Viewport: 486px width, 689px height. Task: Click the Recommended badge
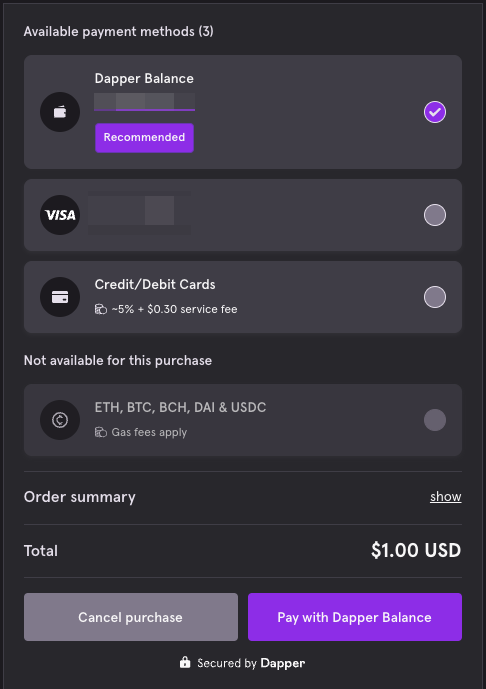pos(144,138)
